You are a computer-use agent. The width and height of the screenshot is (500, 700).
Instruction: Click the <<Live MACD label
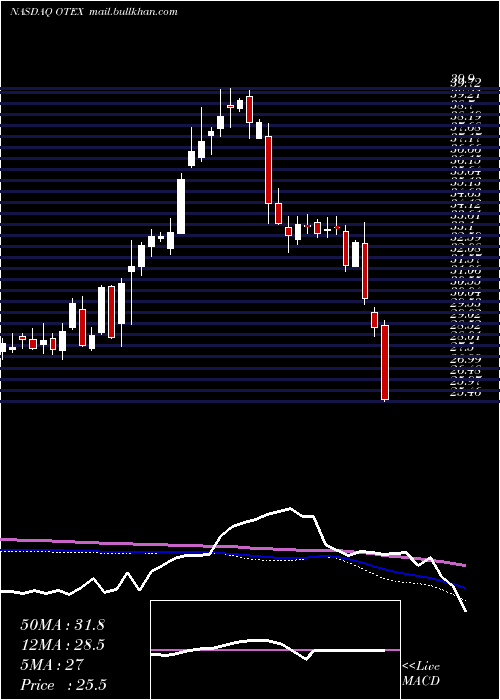(421, 674)
